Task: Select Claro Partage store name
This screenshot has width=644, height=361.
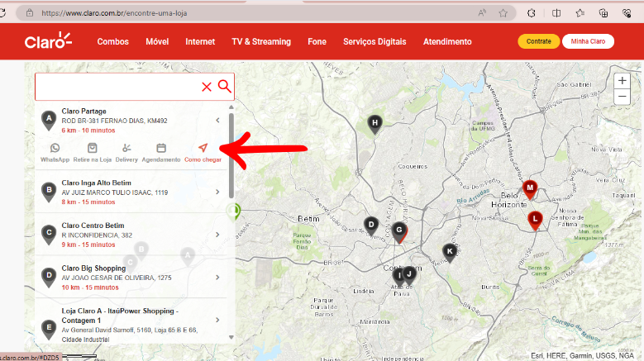Action: [83, 112]
